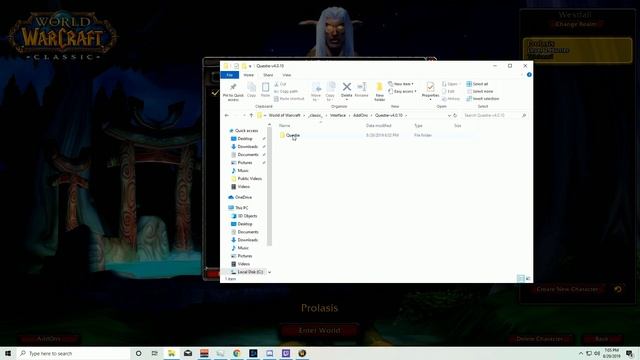Create a New folder from the ribbon

click(380, 92)
